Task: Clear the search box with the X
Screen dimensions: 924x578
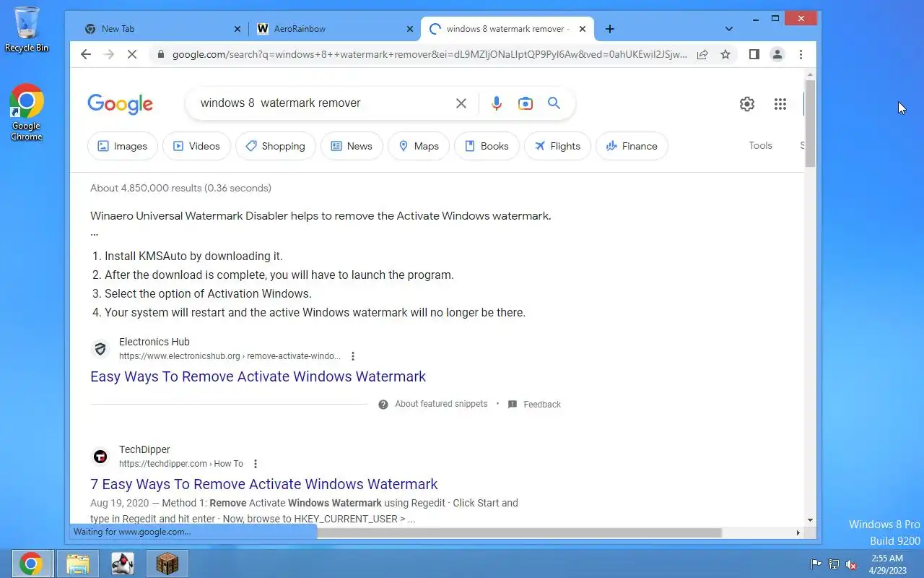Action: (x=461, y=103)
